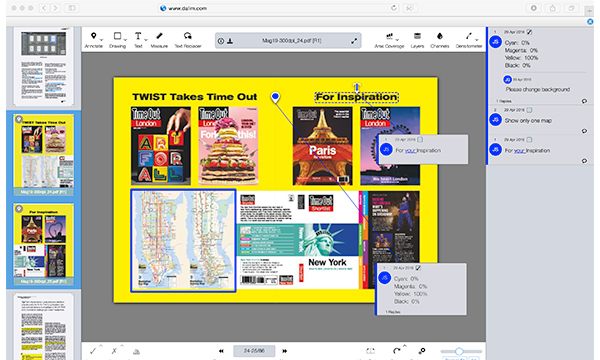This screenshot has width=600, height=360.
Task: Open the Channels panel
Action: (x=440, y=36)
